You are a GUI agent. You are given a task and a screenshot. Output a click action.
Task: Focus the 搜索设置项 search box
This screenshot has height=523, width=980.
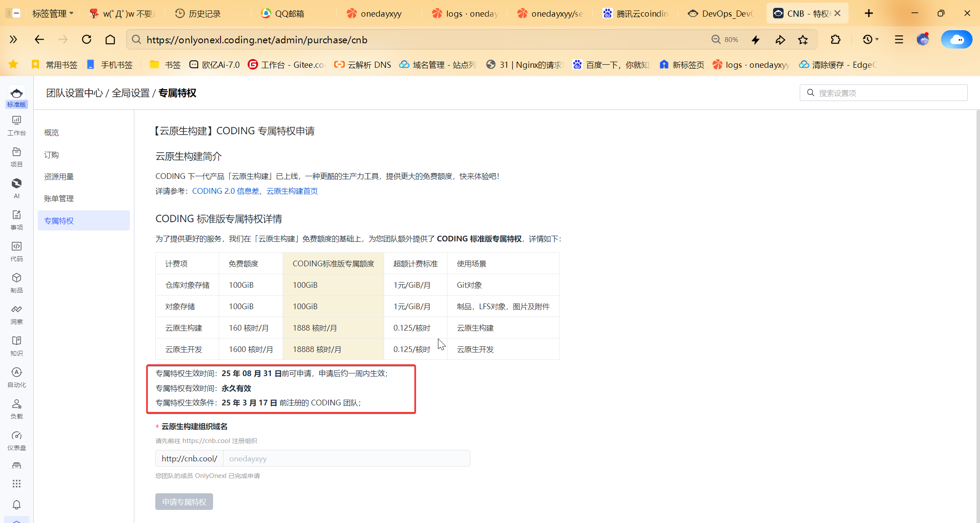tap(883, 93)
